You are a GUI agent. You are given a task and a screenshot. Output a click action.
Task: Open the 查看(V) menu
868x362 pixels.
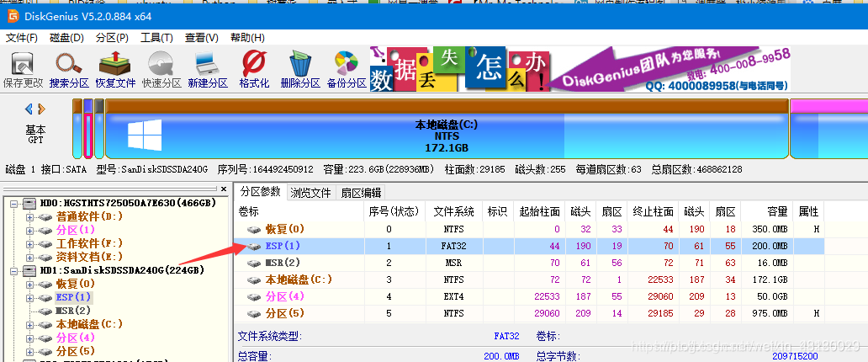point(202,38)
